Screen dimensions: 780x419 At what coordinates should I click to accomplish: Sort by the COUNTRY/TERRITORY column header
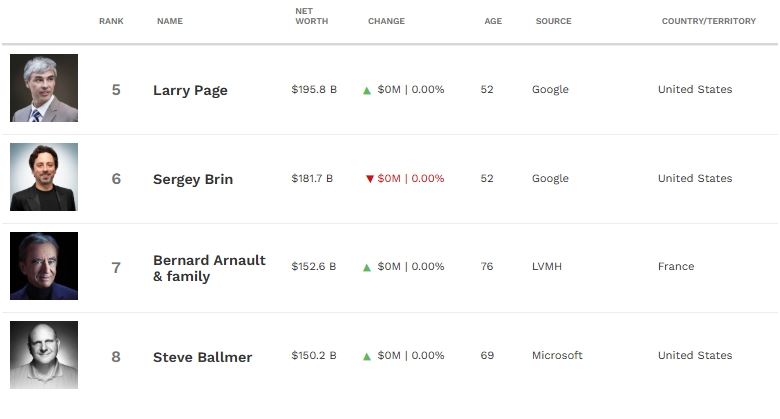(708, 21)
